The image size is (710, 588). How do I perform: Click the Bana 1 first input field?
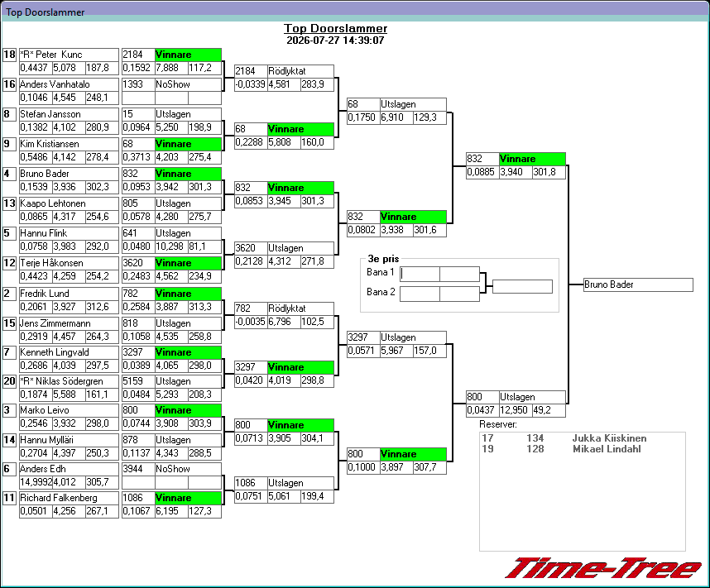(x=420, y=274)
